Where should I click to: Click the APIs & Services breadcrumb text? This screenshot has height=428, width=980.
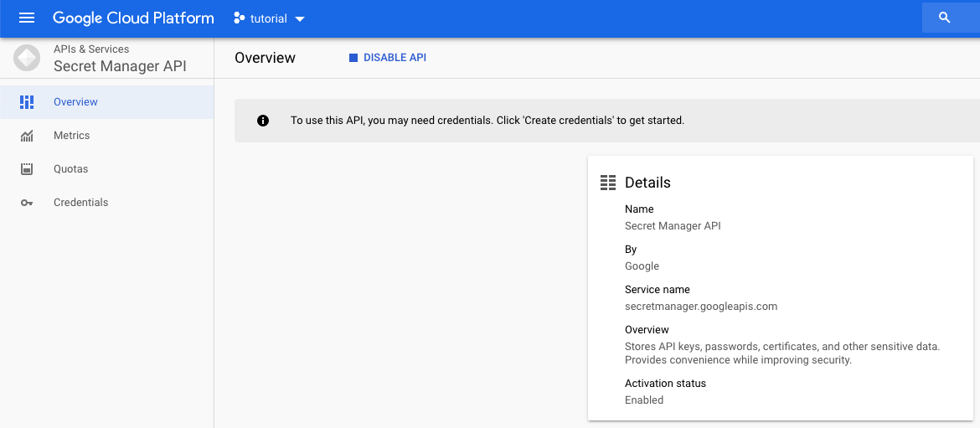(91, 49)
